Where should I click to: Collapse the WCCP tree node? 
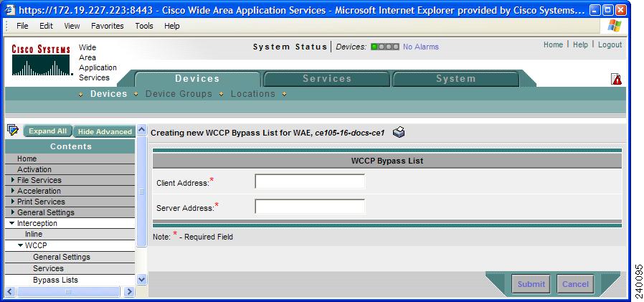point(21,245)
